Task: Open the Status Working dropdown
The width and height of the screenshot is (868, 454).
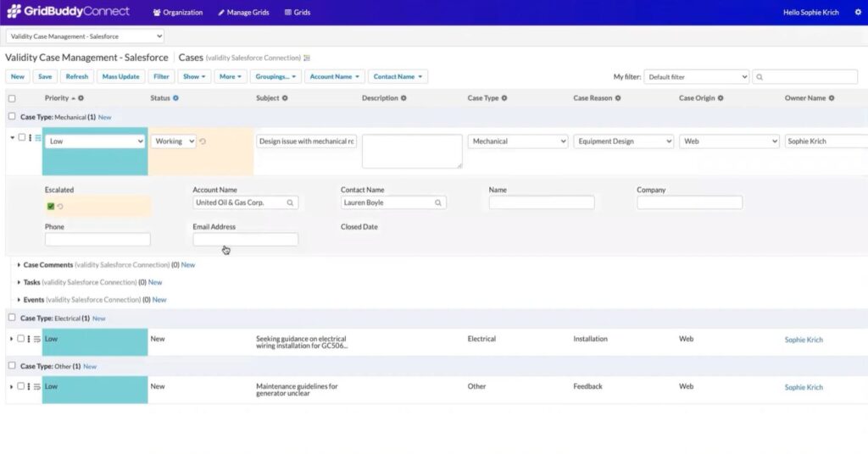Action: [173, 141]
